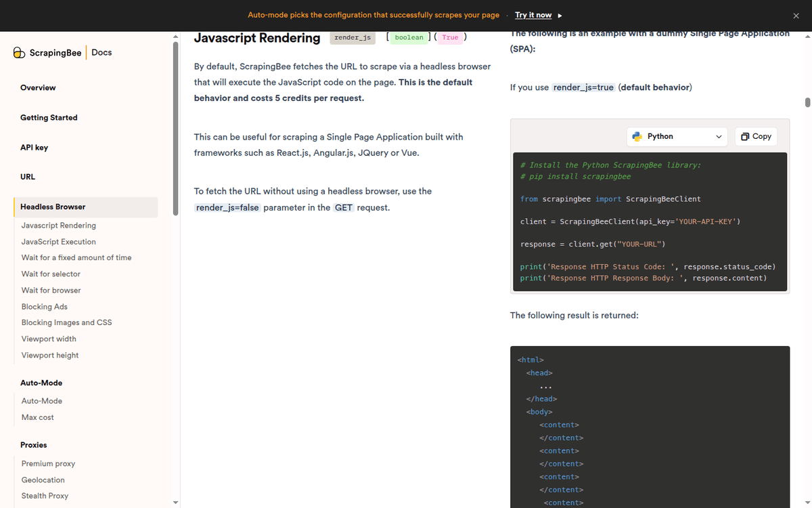Click the <body> tag in result block
The height and width of the screenshot is (508, 812).
539,412
